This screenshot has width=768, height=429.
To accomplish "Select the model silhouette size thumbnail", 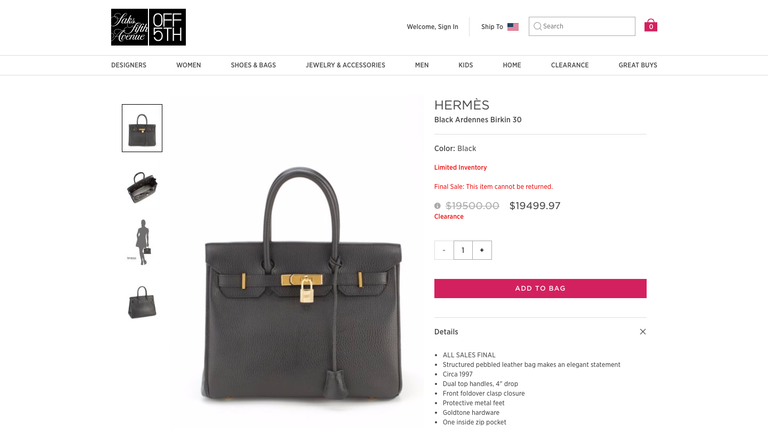I will coord(142,242).
